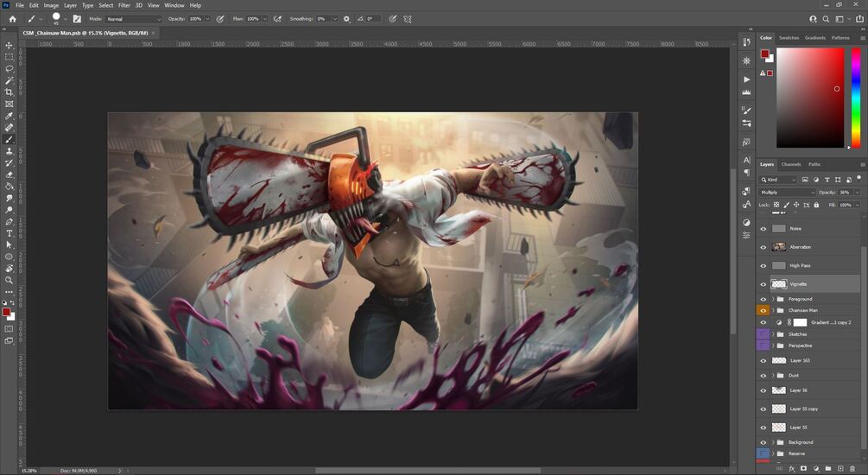Open brush settings panel toggle icon

(77, 19)
